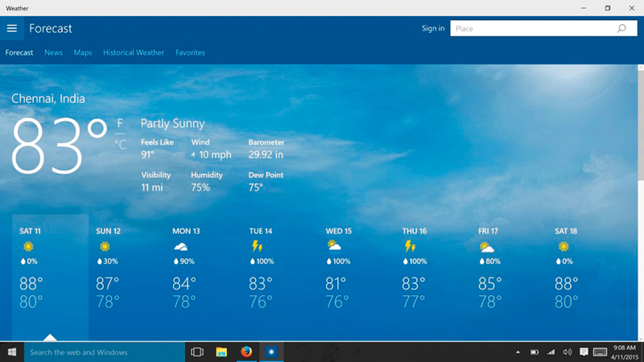Click the search magnifier icon
644x362 pixels.
[621, 28]
